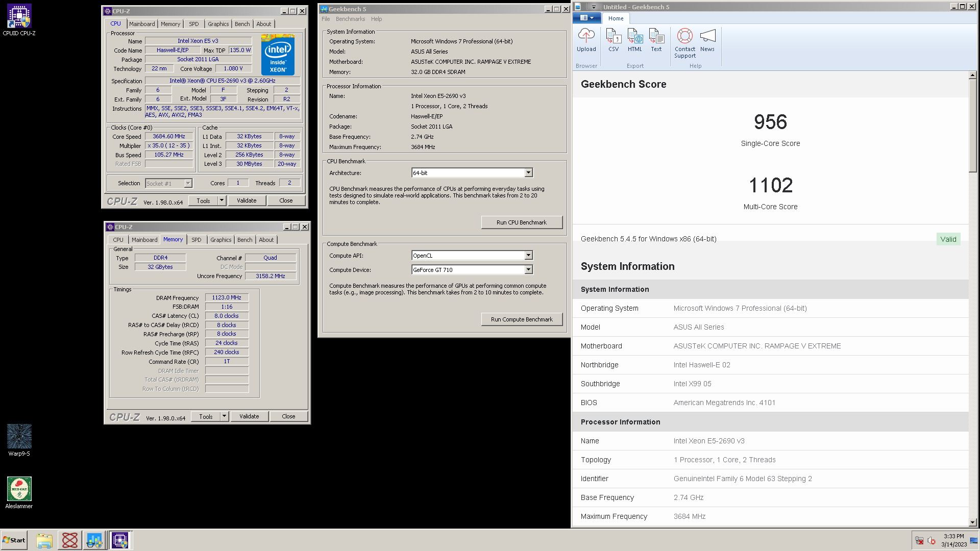Viewport: 980px width, 551px height.
Task: Click the Core Speed value field
Action: click(x=169, y=137)
